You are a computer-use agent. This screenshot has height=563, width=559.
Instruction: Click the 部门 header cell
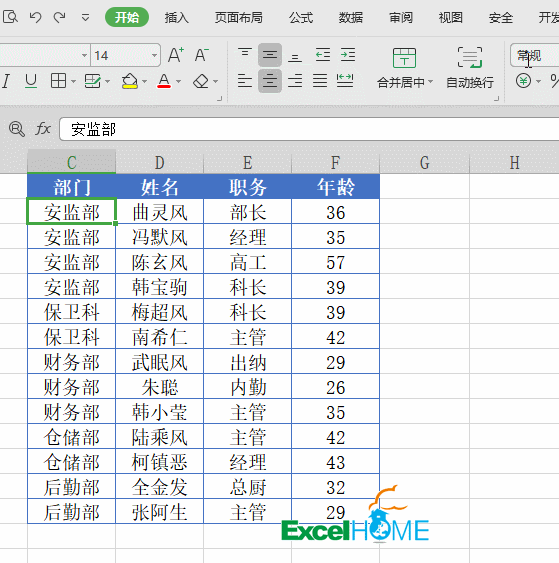[x=72, y=187]
